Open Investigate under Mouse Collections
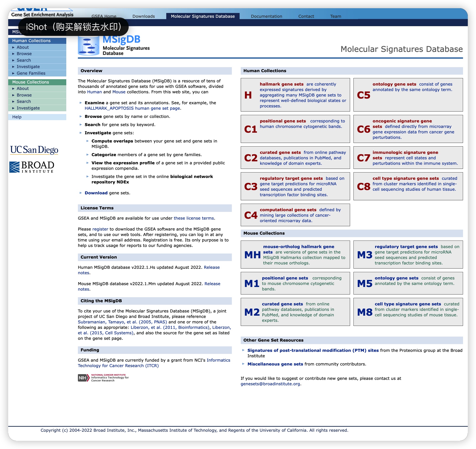 [37, 108]
